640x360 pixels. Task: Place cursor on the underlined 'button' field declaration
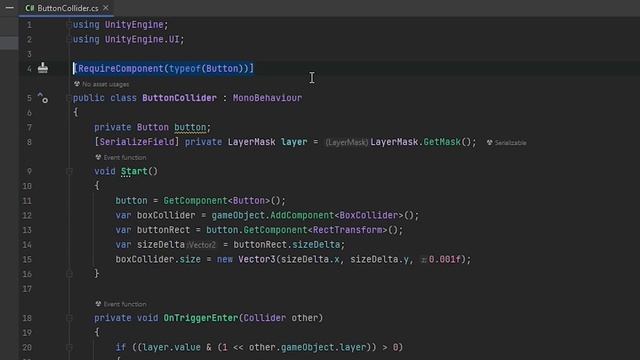pos(190,127)
